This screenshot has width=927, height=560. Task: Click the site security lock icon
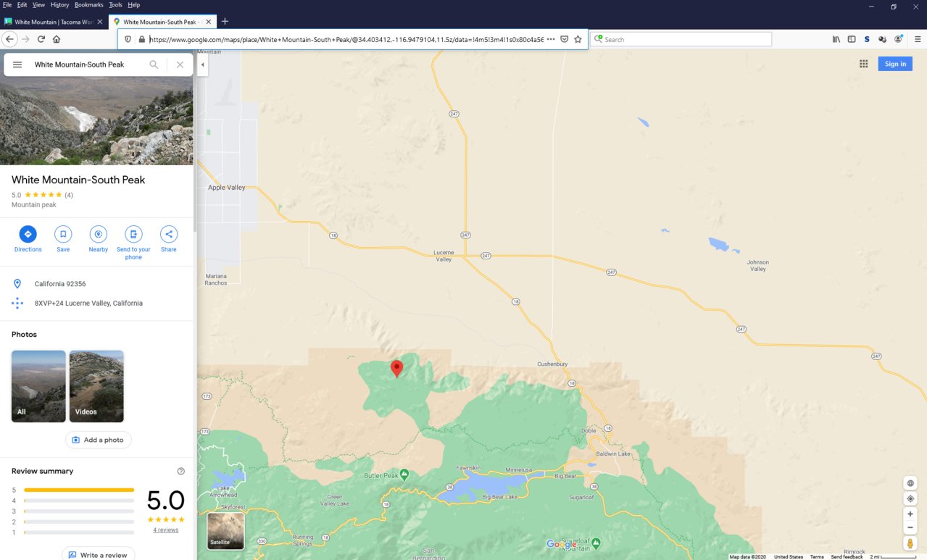click(x=141, y=39)
